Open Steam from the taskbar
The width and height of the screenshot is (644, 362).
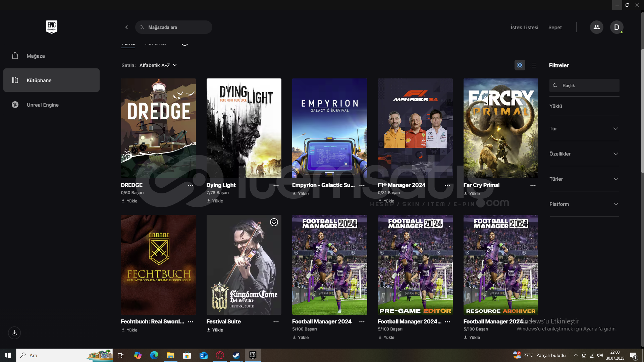tap(236, 355)
